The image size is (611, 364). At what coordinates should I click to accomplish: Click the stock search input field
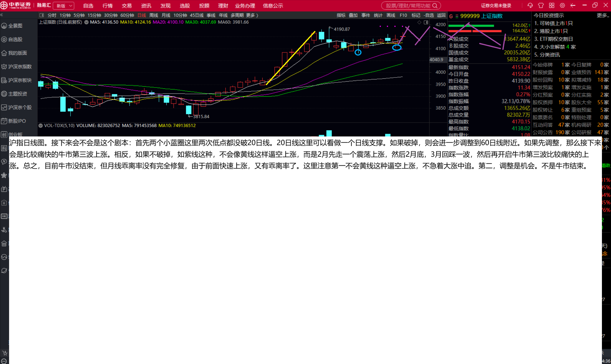408,6
